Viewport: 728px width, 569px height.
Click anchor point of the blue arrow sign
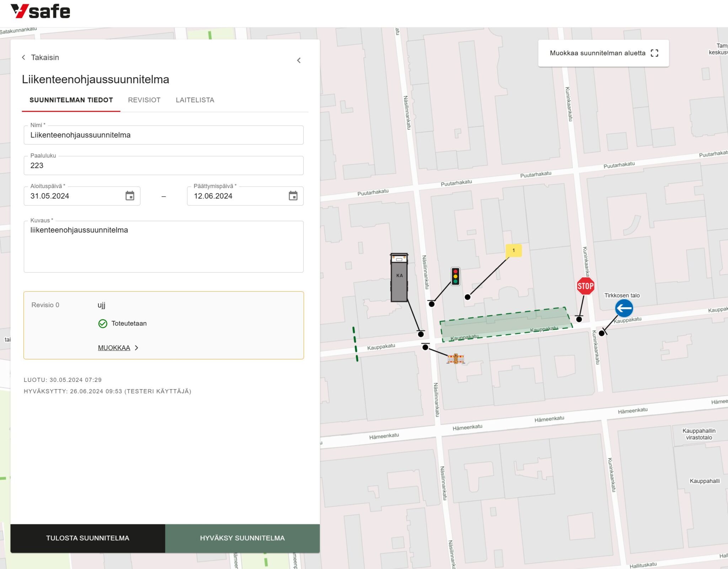[x=601, y=333]
